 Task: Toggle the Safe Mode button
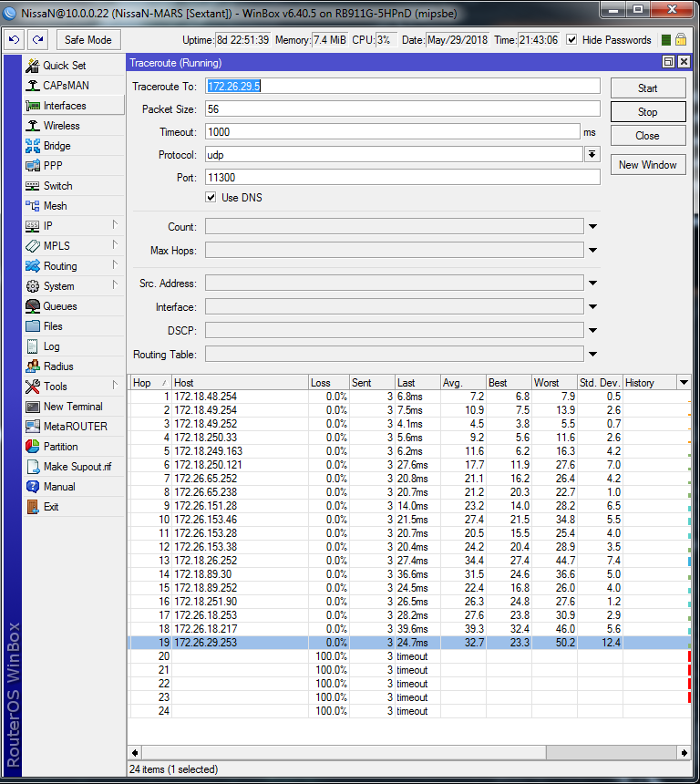coord(88,40)
